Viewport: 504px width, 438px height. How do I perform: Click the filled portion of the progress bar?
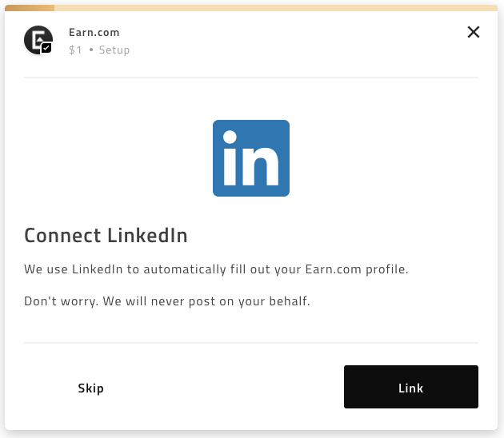tap(30, 8)
